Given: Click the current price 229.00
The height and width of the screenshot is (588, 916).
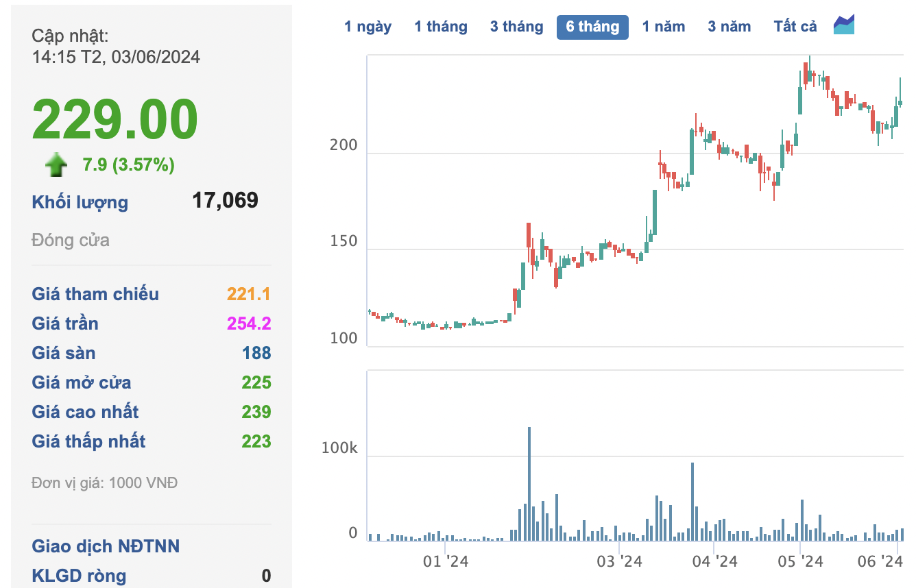Looking at the screenshot, I should 114,119.
